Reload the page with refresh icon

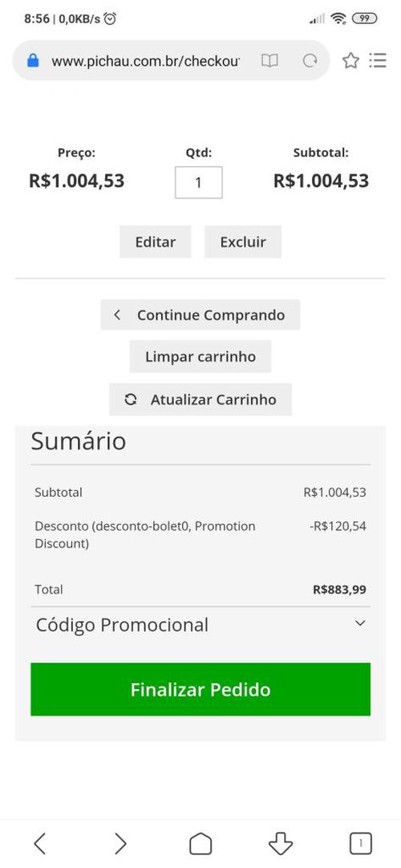point(310,60)
